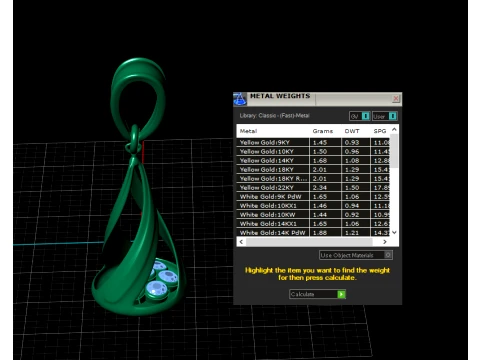480x360 pixels.
Task: Click the 0.93 DWT value
Action: click(x=352, y=142)
